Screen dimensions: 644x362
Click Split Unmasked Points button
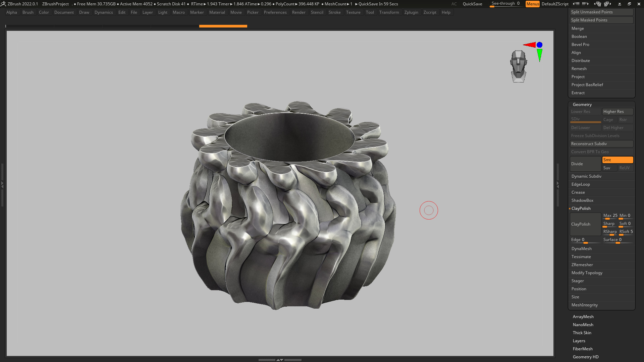coord(601,12)
